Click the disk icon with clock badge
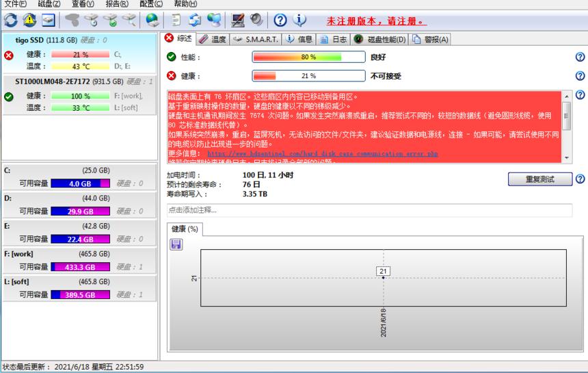Viewport: 588px width, 373px height. pos(91,20)
